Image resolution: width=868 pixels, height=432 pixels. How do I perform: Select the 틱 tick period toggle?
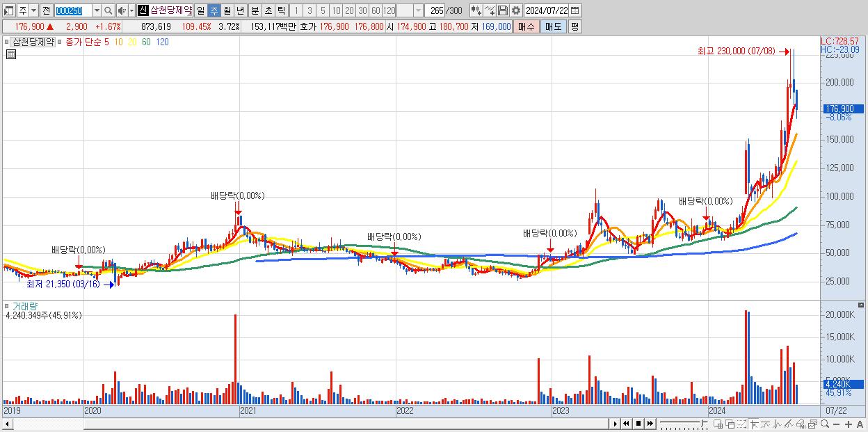pyautogui.click(x=281, y=10)
